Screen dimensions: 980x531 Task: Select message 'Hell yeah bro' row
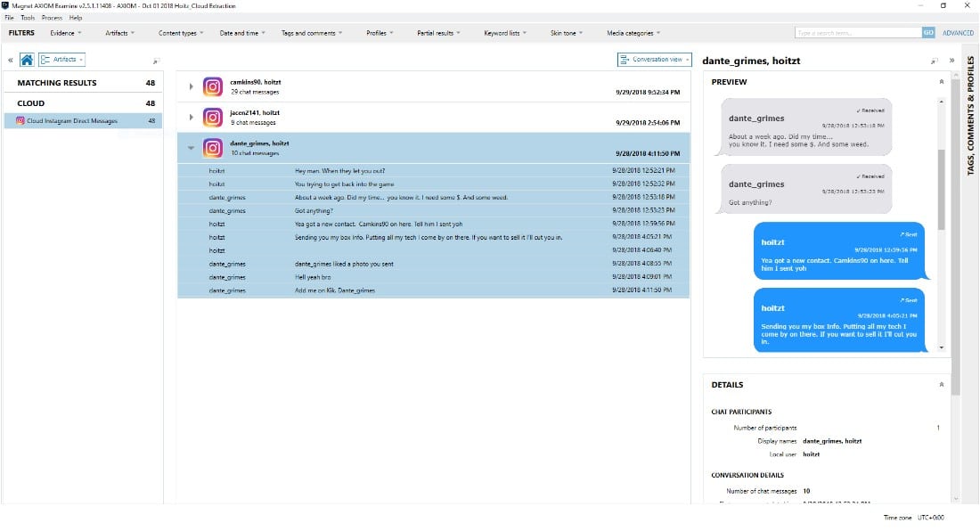pos(434,277)
